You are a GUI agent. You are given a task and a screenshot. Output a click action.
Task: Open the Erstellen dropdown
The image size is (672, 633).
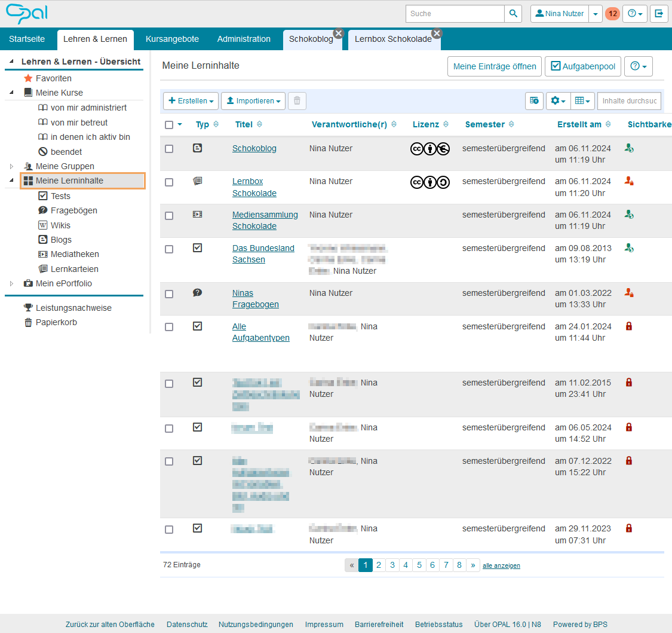pos(191,101)
